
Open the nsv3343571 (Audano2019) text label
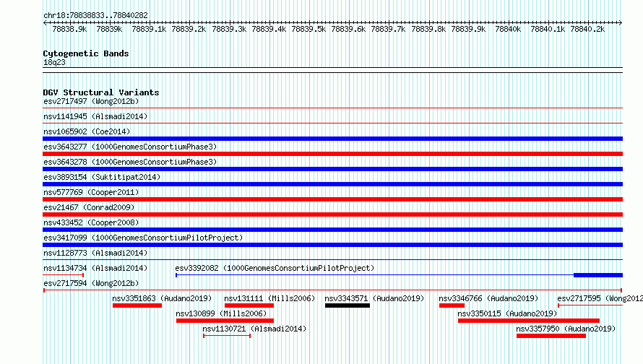(x=374, y=298)
